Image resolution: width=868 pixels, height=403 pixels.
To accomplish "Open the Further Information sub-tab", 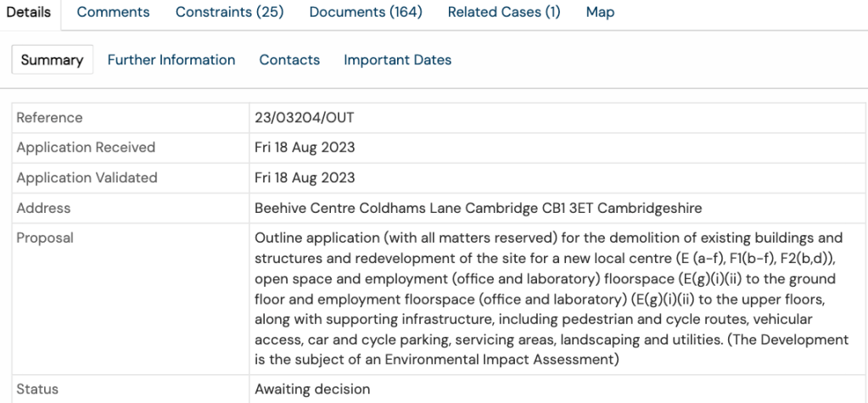I will (x=171, y=60).
